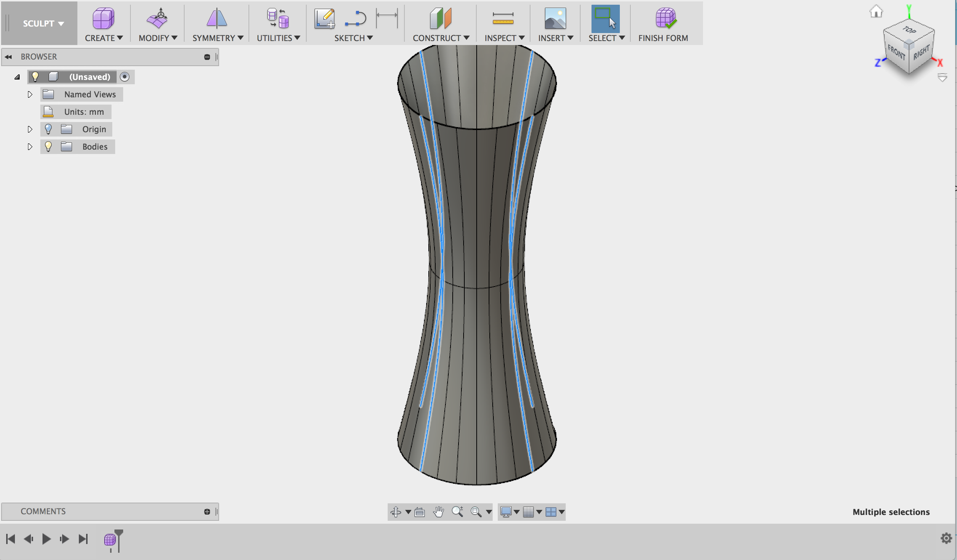Open the MODIFY menu
Image resolution: width=957 pixels, height=560 pixels.
coord(158,38)
